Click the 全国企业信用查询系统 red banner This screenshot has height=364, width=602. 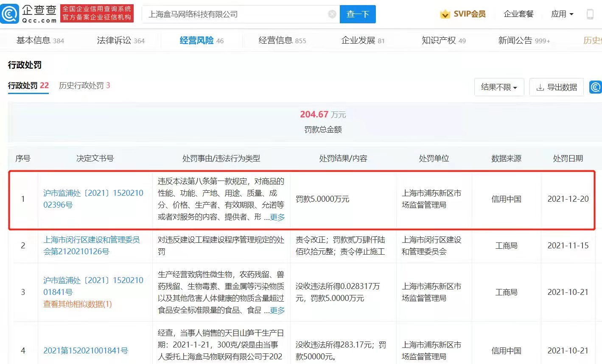click(97, 13)
